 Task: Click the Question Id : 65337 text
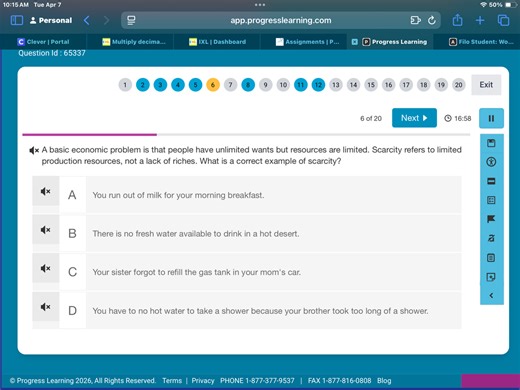click(x=52, y=53)
